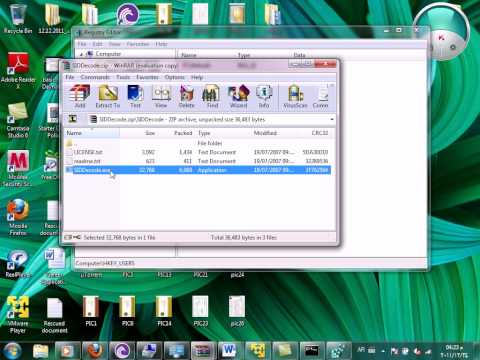The image size is (480, 360).
Task: Select the pic26 desktop file icon
Action: pyautogui.click(x=237, y=311)
